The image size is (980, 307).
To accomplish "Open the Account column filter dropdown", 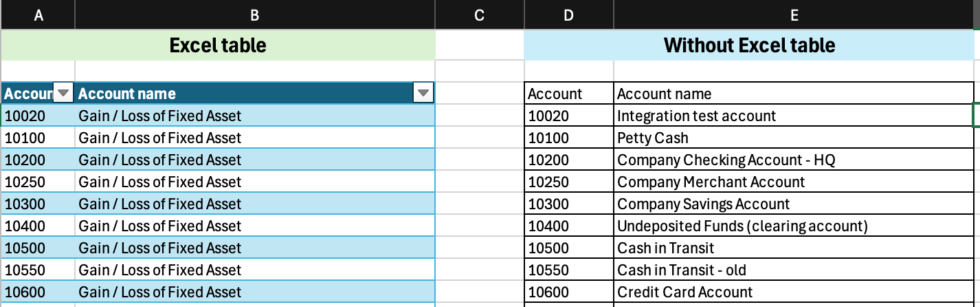I will 63,93.
